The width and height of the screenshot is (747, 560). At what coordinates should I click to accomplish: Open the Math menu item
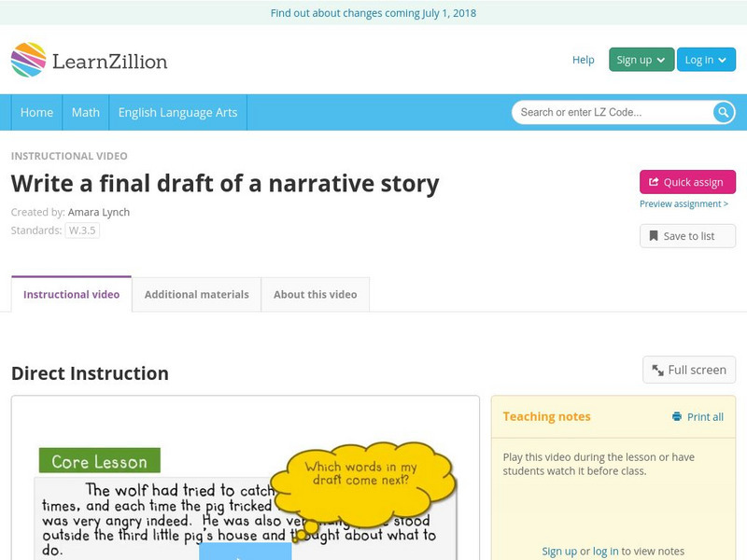coord(85,112)
